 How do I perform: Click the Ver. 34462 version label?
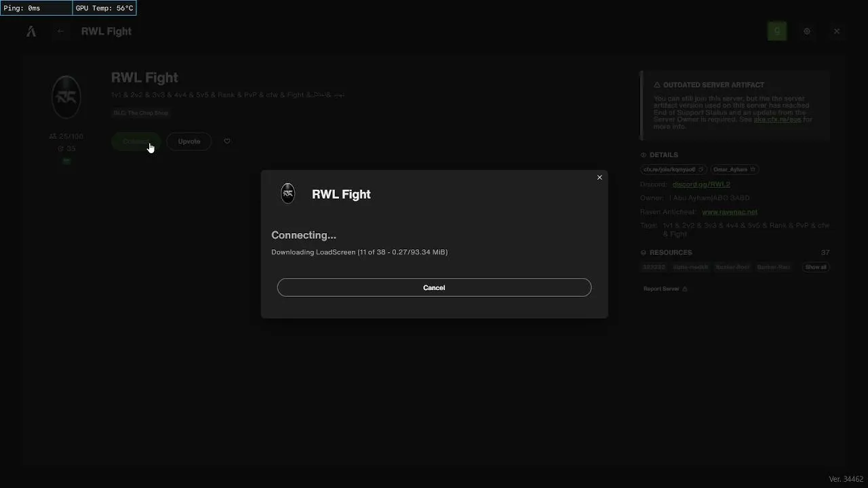846,479
